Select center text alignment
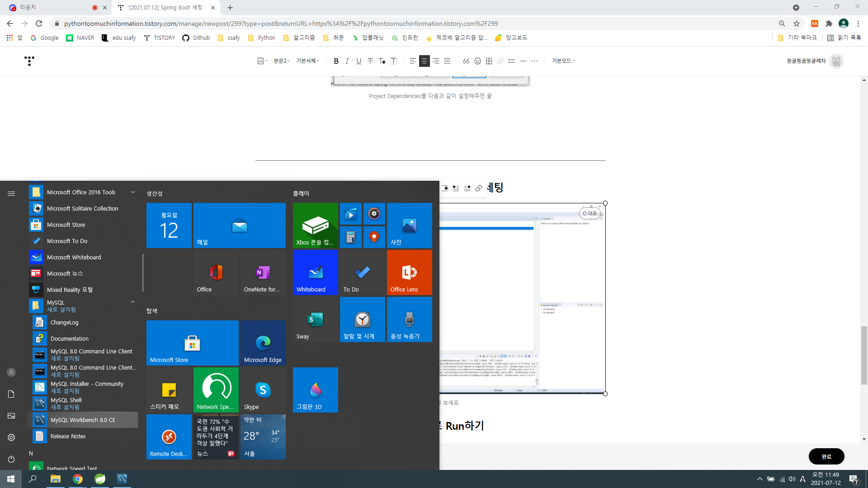 pos(424,61)
